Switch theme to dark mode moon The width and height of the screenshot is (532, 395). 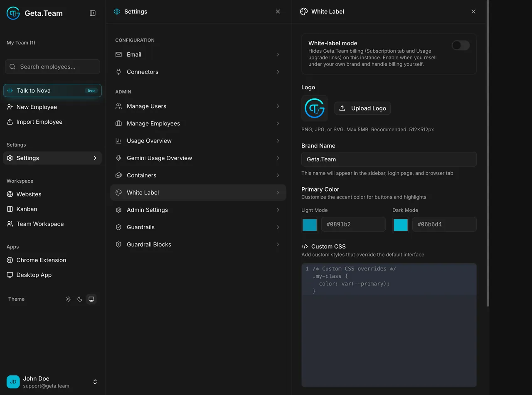coord(80,299)
